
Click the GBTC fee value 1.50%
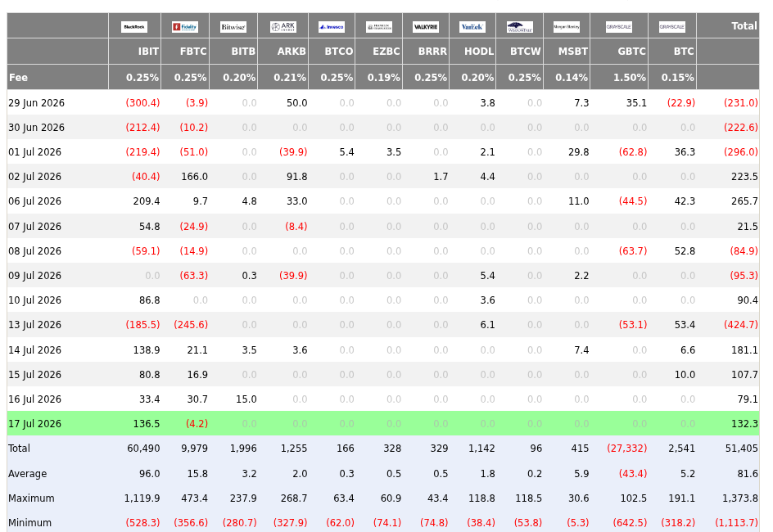coord(630,77)
